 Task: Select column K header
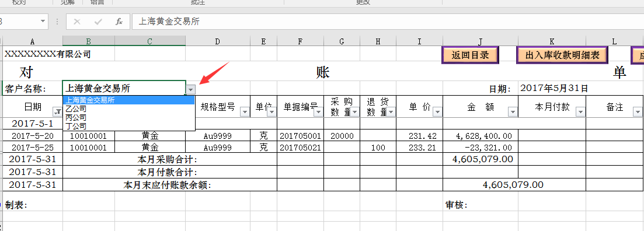[x=552, y=41]
